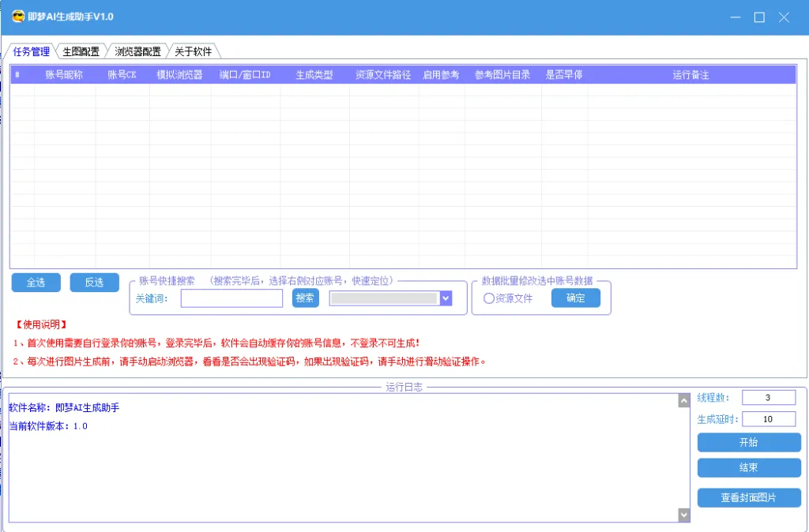The height and width of the screenshot is (532, 809).
Task: Click the 线程数 input field
Action: click(769, 398)
